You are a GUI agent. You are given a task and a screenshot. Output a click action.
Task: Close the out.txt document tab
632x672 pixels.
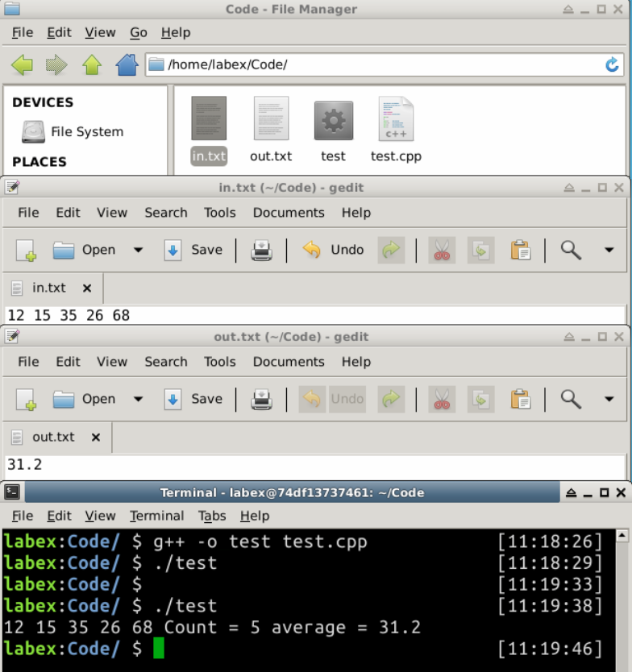tap(96, 438)
